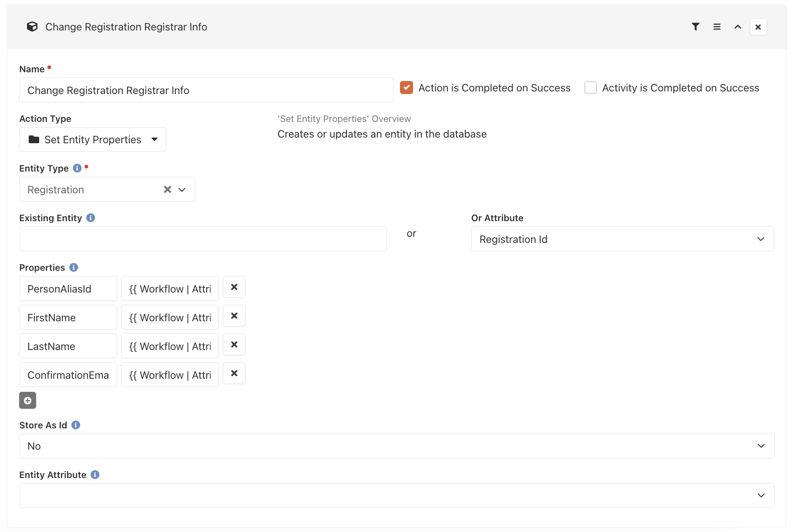
Task: Remove the PersonAliasId property row
Action: [x=234, y=287]
